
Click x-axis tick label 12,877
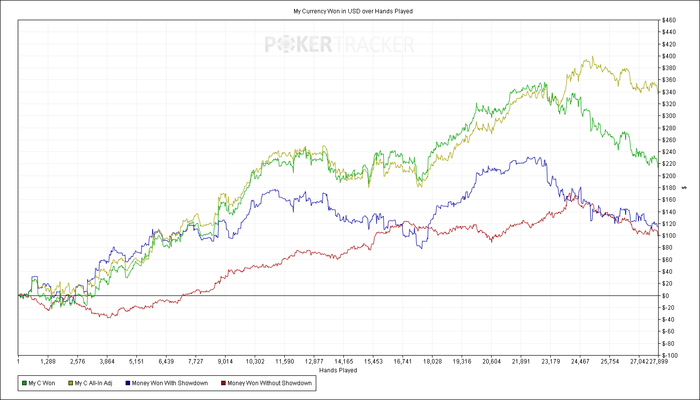[x=314, y=361]
